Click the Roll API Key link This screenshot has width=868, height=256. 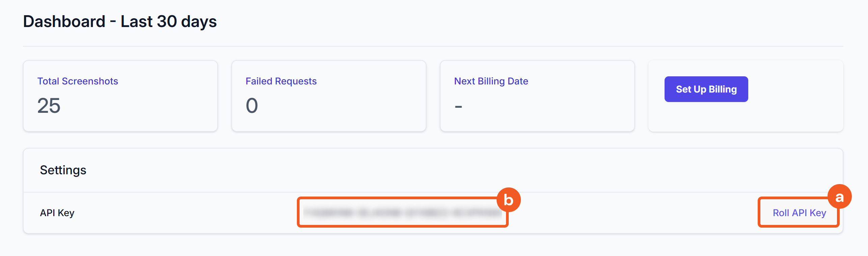point(799,213)
